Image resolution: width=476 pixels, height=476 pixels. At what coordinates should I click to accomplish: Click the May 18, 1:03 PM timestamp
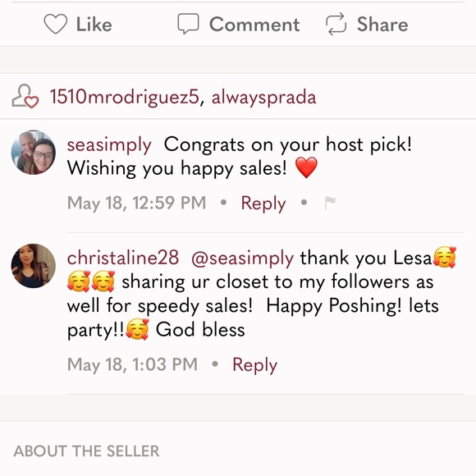[x=132, y=364]
